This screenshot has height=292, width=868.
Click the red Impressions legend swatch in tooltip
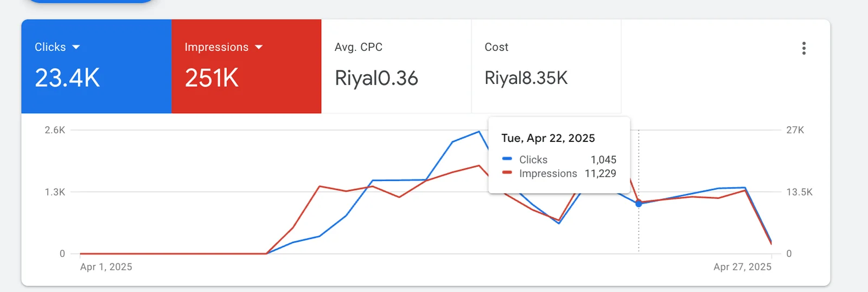click(507, 173)
